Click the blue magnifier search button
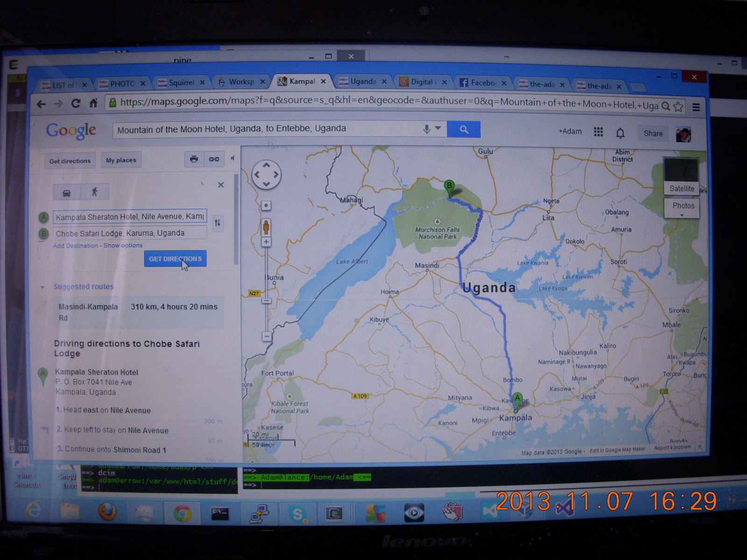The image size is (747, 560). coord(463,130)
